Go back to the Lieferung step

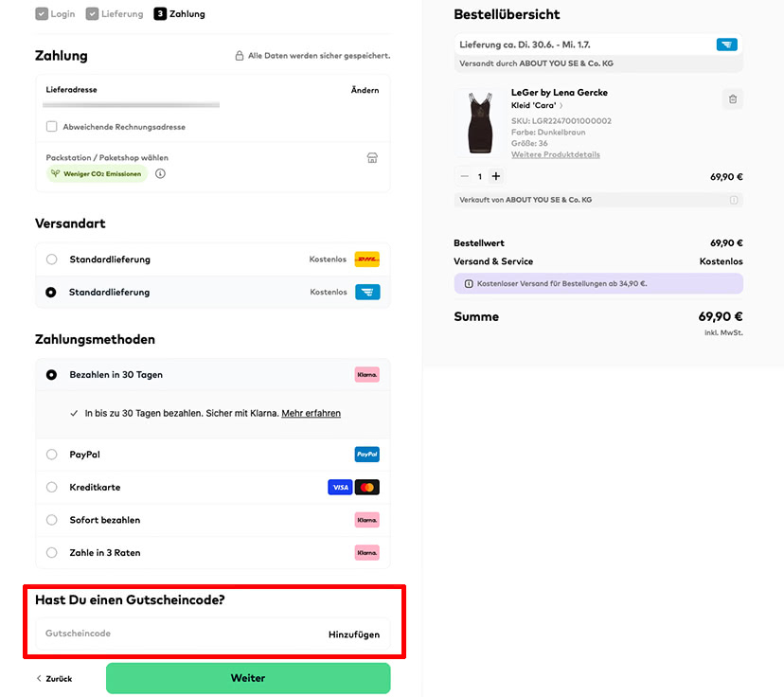115,13
